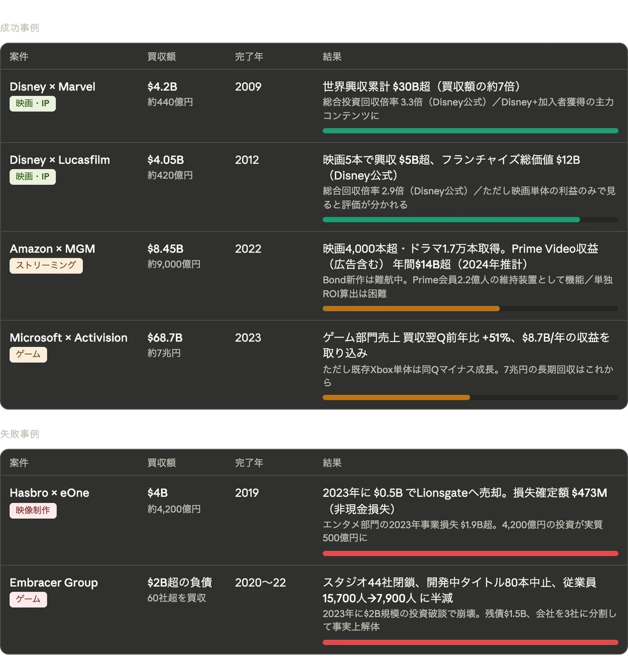Viewport: 628px width, 672px height.
Task: Click the エンタメ部門の2023年事業損失 description
Action: [463, 531]
